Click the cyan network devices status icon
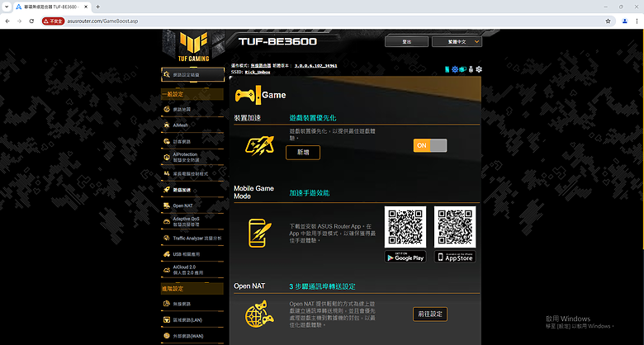The height and width of the screenshot is (345, 644). coord(463,69)
